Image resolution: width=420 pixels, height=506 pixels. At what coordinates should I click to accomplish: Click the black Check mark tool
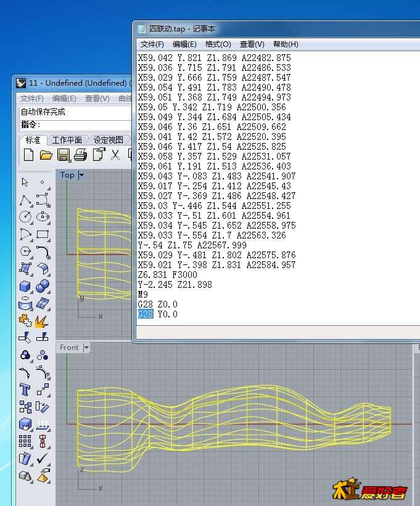click(43, 459)
